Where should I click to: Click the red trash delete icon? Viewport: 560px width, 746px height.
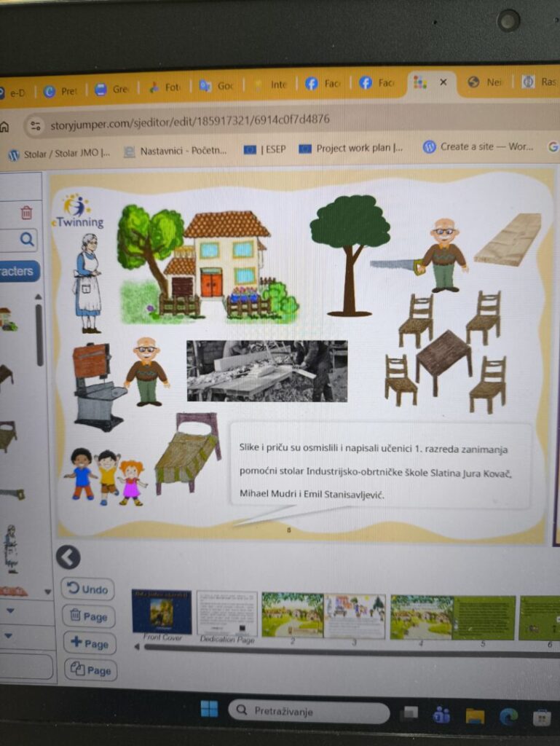[26, 212]
